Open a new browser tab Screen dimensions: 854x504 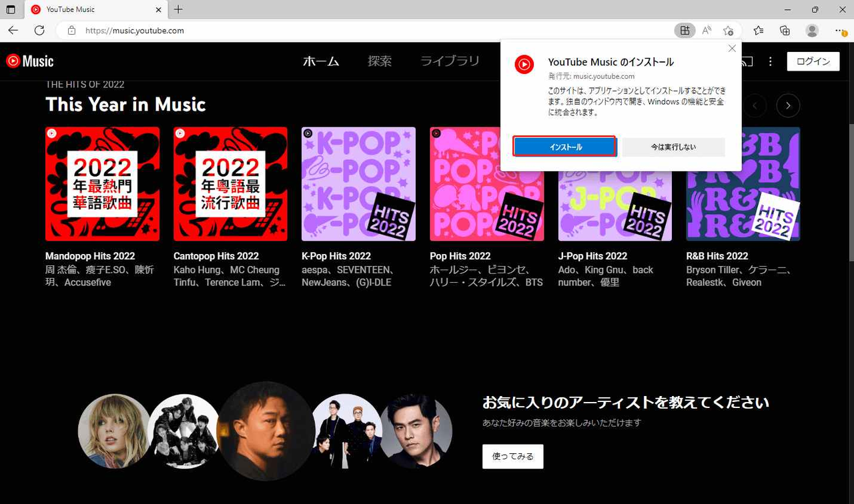tap(178, 9)
